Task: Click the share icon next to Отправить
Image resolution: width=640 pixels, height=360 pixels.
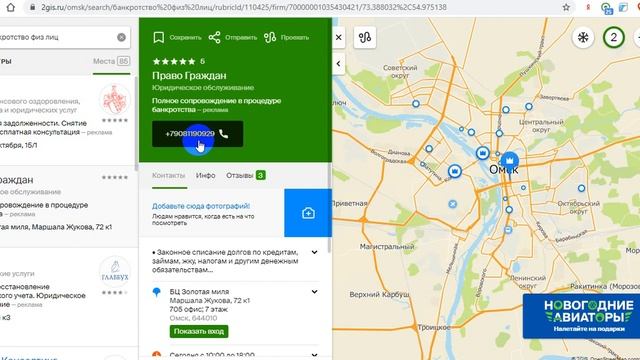Action: click(x=214, y=38)
